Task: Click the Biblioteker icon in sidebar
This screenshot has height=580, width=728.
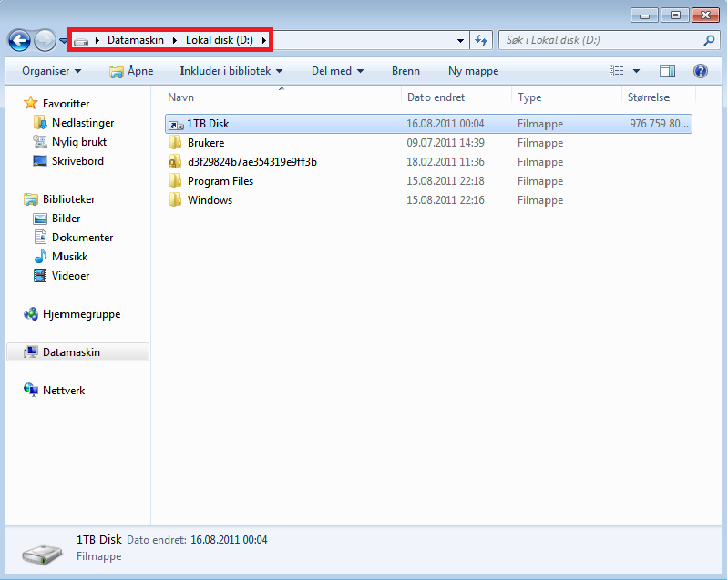Action: [x=31, y=199]
